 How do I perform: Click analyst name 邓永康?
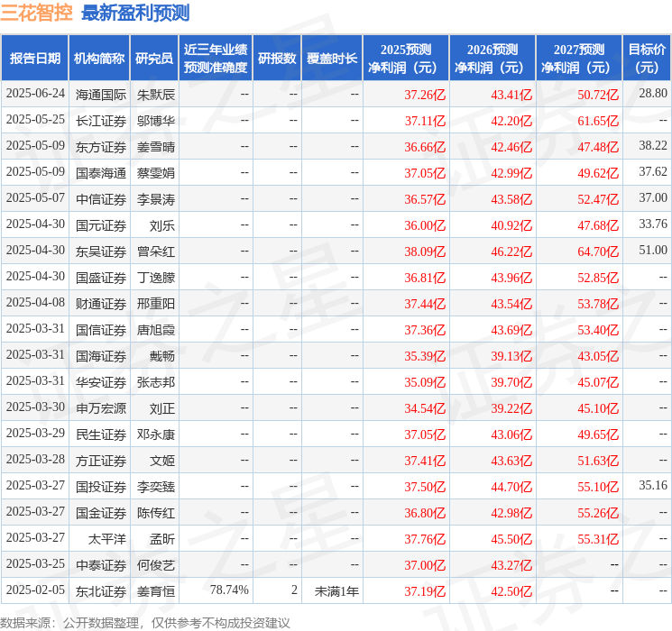point(156,434)
